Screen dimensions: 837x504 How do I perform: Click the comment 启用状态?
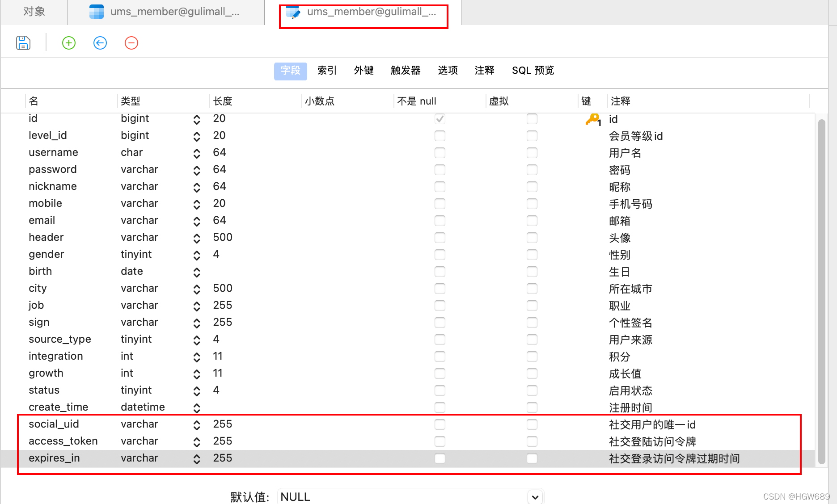[630, 391]
